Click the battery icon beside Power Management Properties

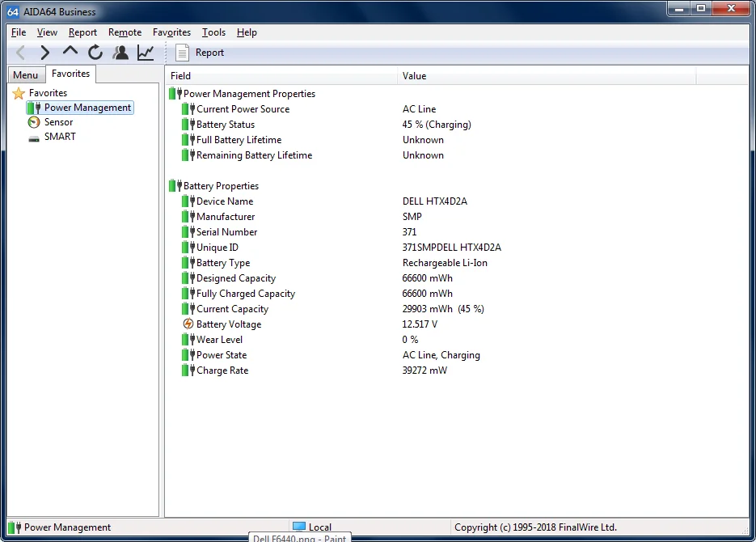tap(175, 94)
